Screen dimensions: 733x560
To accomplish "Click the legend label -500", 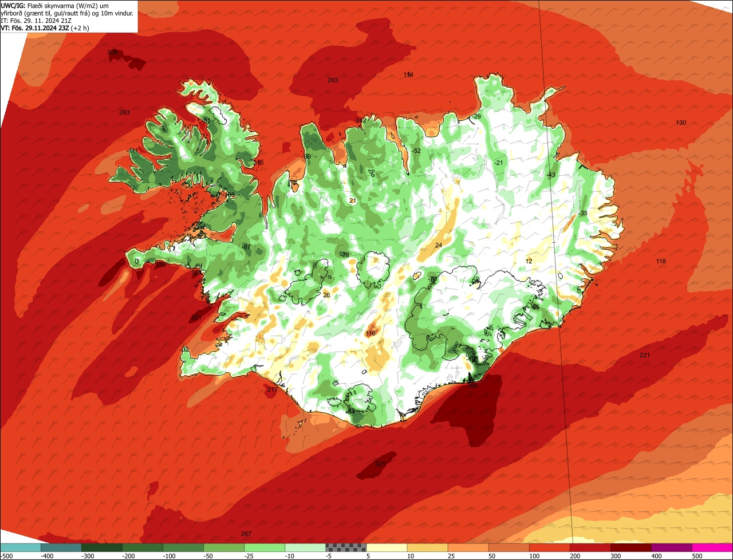I will pos(7,556).
